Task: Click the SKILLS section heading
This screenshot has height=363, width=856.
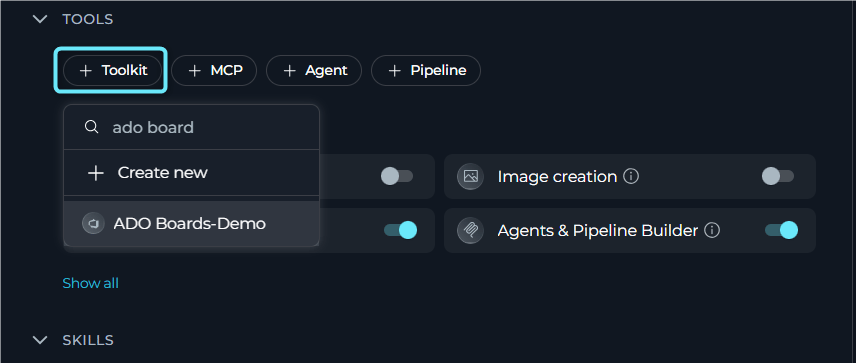Action: (x=88, y=340)
